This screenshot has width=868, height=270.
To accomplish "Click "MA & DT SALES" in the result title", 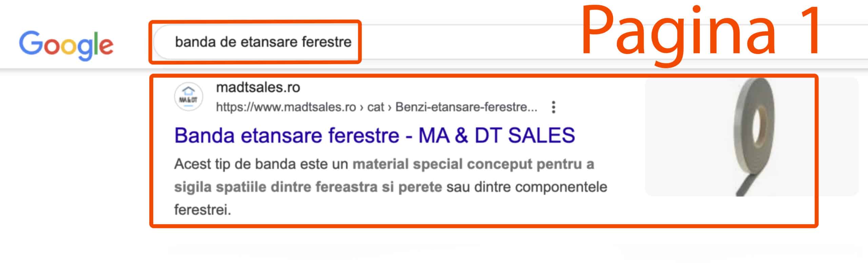I will coord(497,136).
